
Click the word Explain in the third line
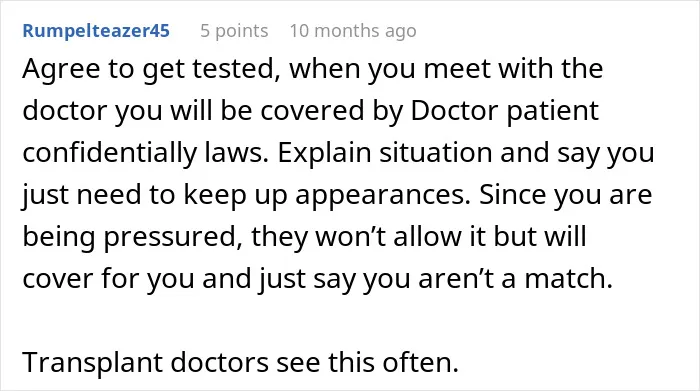tap(325, 153)
